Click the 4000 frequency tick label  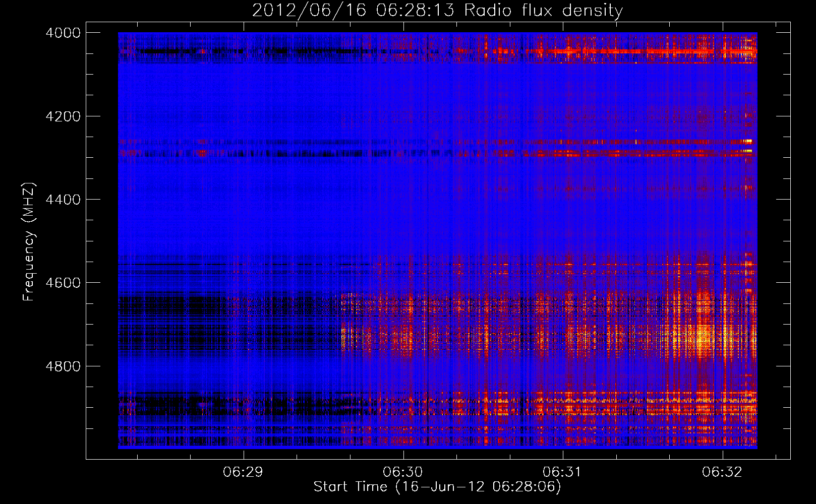[x=63, y=33]
